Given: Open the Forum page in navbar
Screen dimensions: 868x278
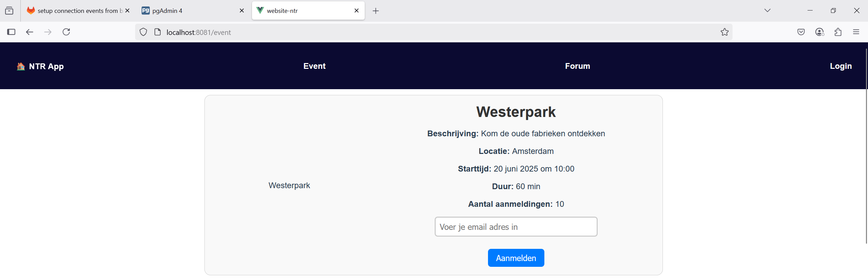Looking at the screenshot, I should (577, 66).
